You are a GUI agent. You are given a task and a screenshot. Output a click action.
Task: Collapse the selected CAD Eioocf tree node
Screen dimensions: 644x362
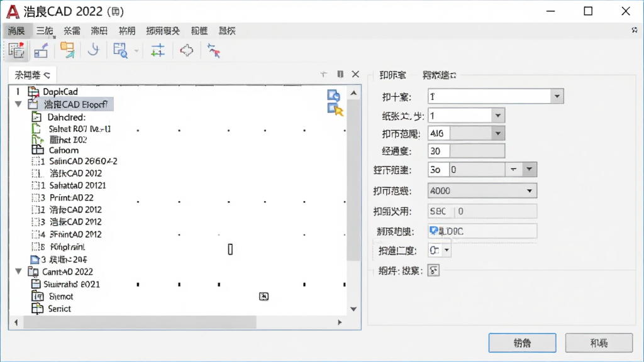[18, 104]
